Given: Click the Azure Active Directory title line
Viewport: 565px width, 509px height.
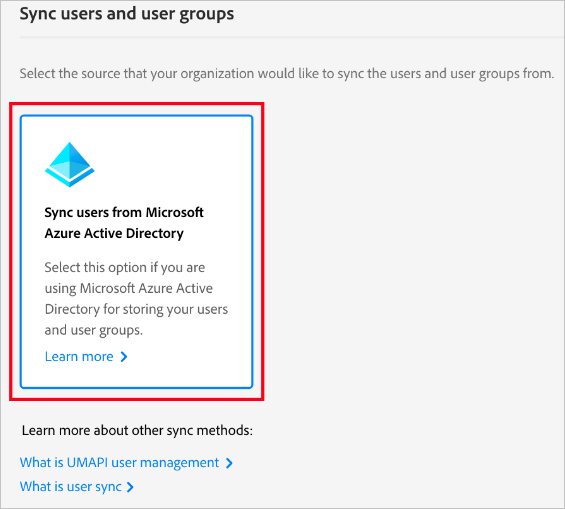Looking at the screenshot, I should tap(114, 233).
